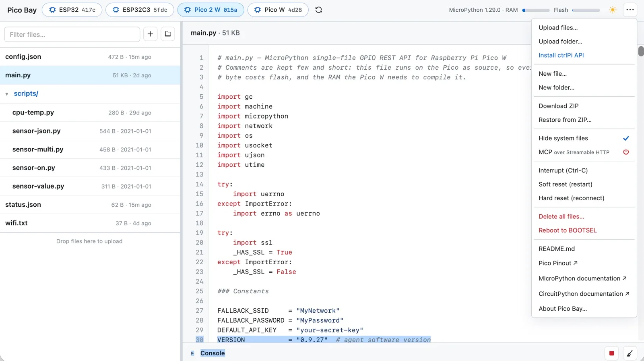644x361 pixels.
Task: Click Reboot to BOOTSEL
Action: pos(584,230)
